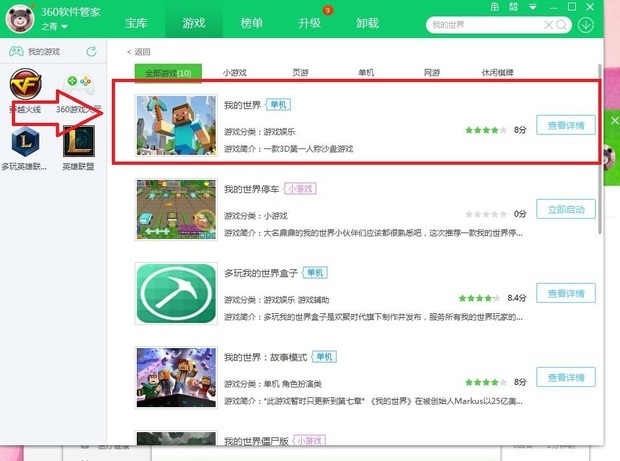Select the 单机 filter tab
Screen dimensions: 620x461
point(366,73)
